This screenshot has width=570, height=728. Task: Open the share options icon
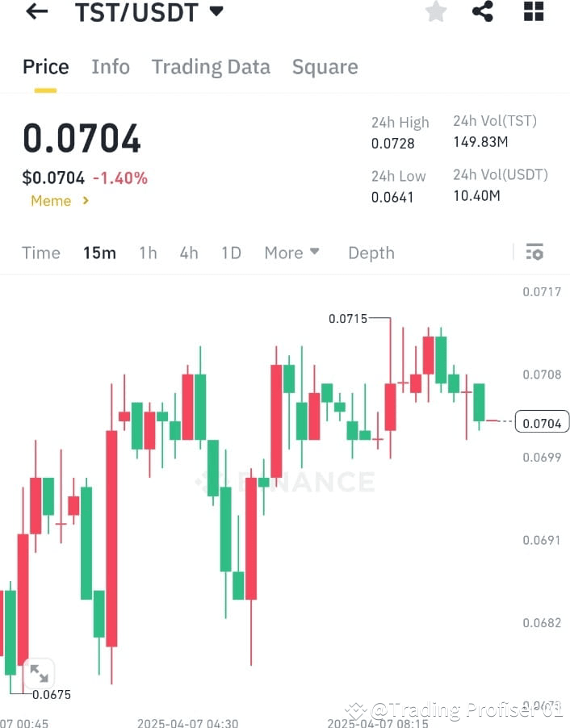point(483,12)
